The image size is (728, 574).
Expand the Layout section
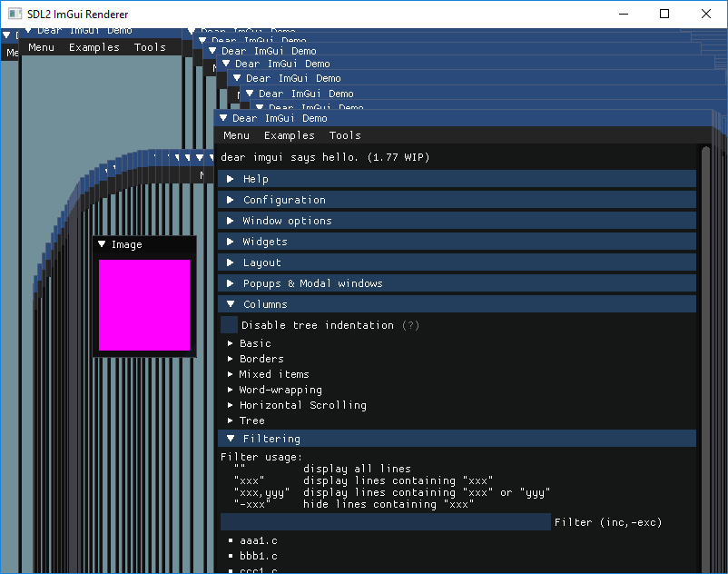point(457,262)
